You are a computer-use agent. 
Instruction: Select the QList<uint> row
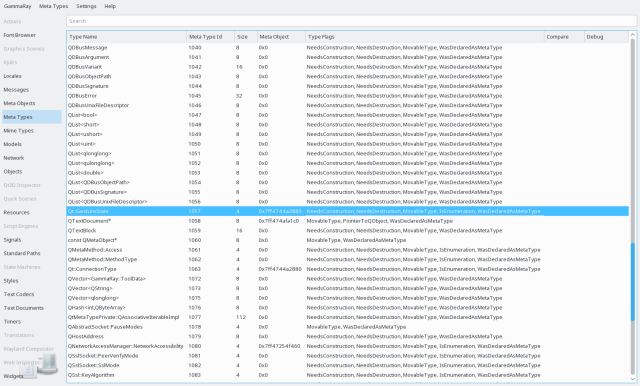(x=347, y=144)
